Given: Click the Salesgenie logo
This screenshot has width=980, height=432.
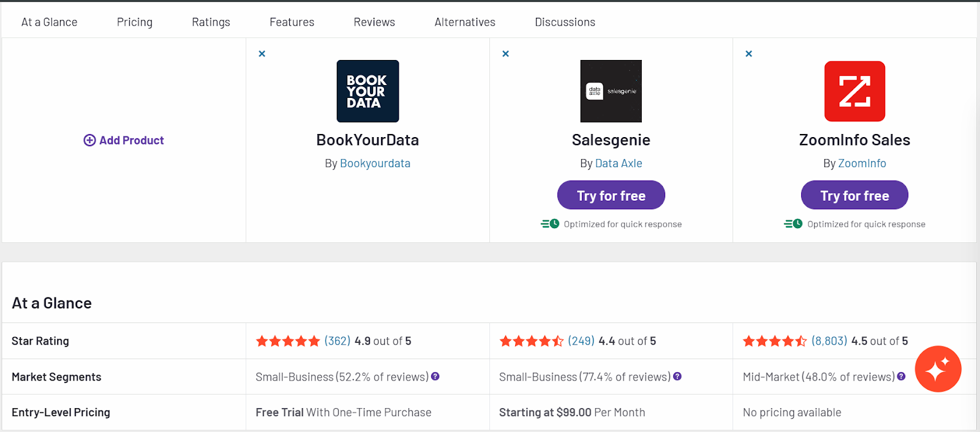Looking at the screenshot, I should click(x=611, y=91).
